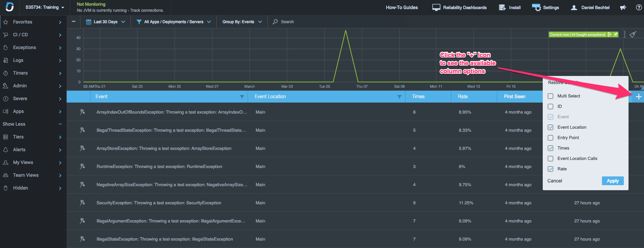
Task: Enable the Multi Select checkbox
Action: point(550,96)
